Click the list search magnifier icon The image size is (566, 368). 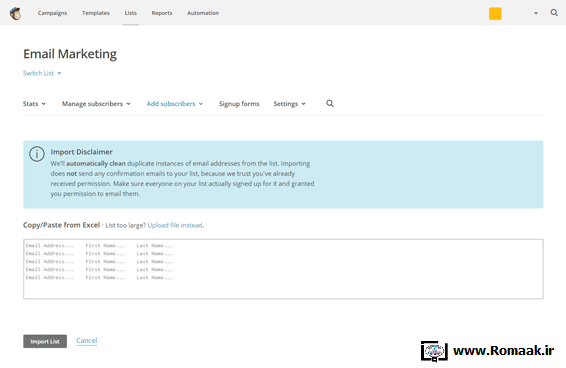click(x=330, y=104)
